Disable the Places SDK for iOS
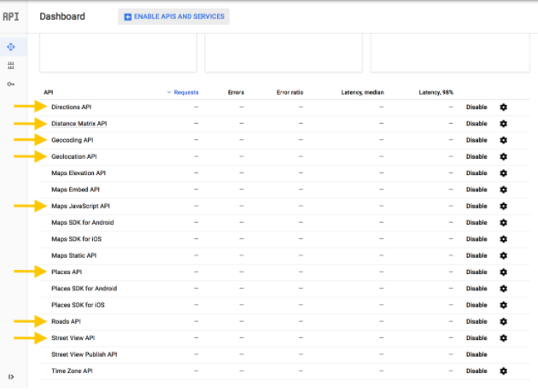This screenshot has height=392, width=538. pyautogui.click(x=477, y=305)
